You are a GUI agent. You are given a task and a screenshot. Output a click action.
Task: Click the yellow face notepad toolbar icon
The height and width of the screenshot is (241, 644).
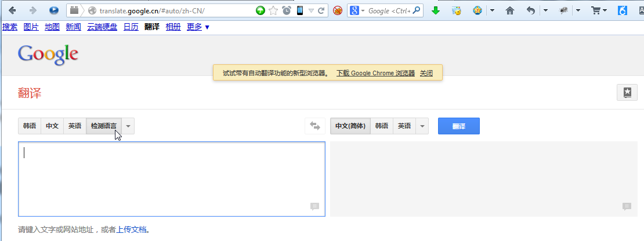point(456,10)
